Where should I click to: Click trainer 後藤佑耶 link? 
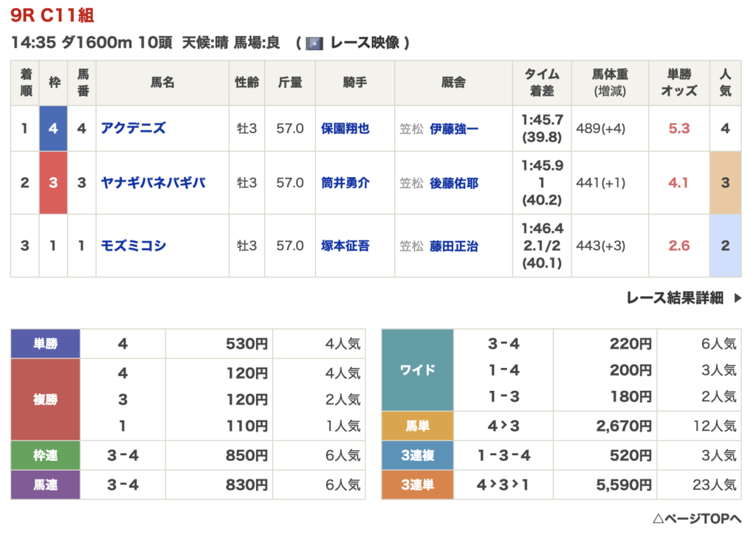tap(453, 183)
